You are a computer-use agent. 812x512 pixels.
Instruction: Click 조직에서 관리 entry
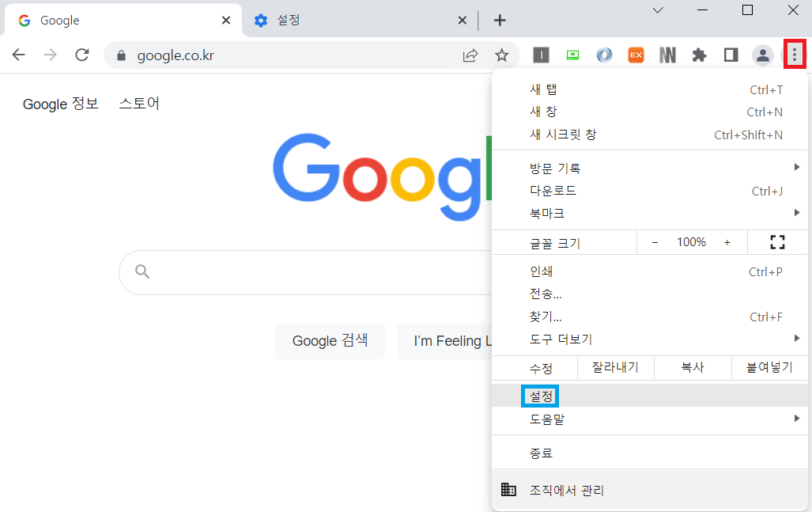click(650, 490)
